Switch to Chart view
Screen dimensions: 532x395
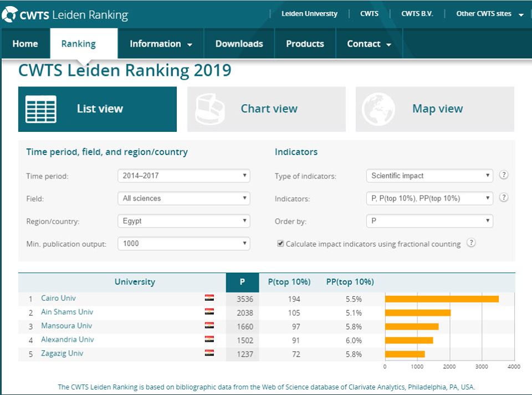[267, 109]
